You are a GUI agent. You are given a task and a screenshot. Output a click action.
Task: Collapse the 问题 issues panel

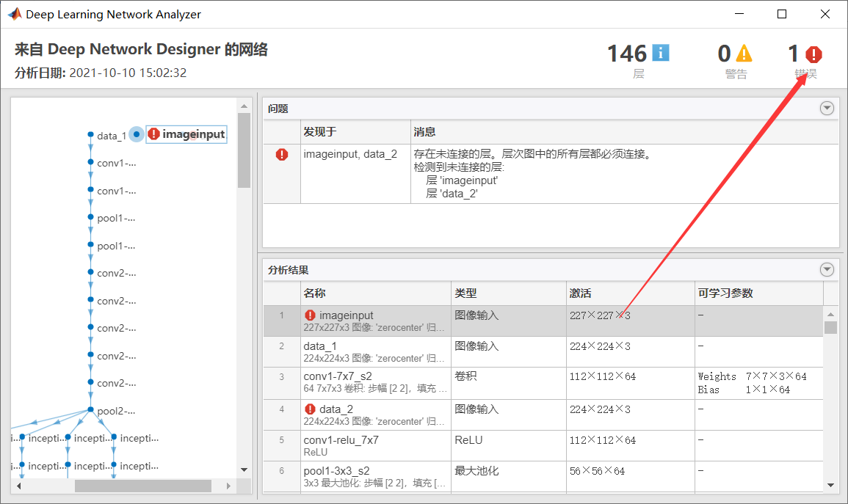point(827,108)
